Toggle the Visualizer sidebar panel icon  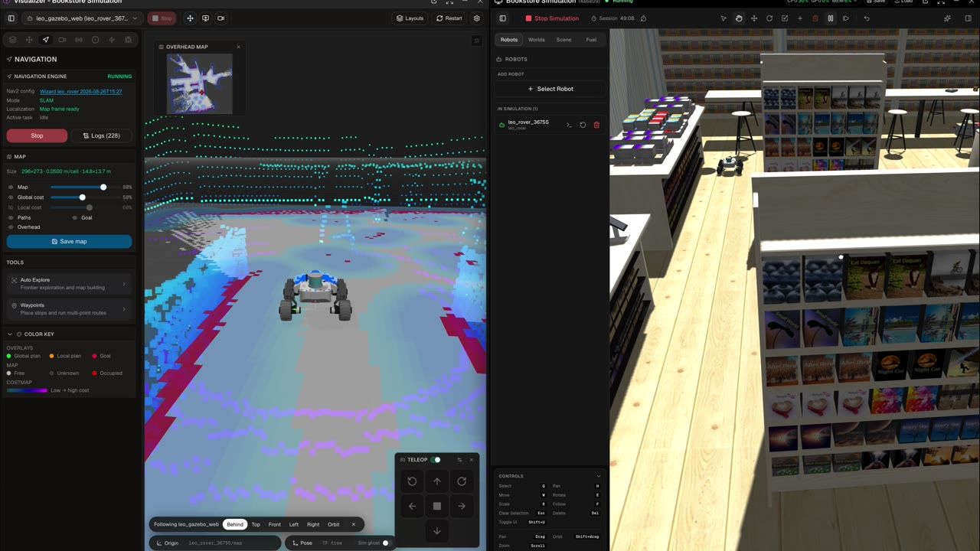[x=11, y=18]
